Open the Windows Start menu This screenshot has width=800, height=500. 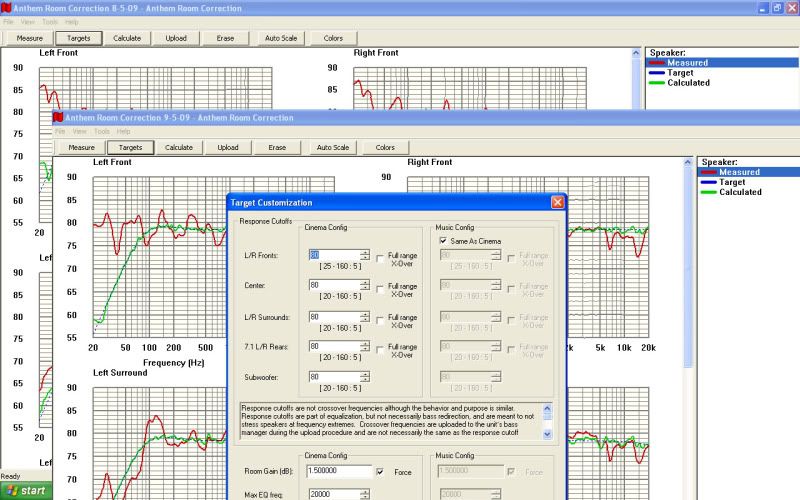click(25, 491)
